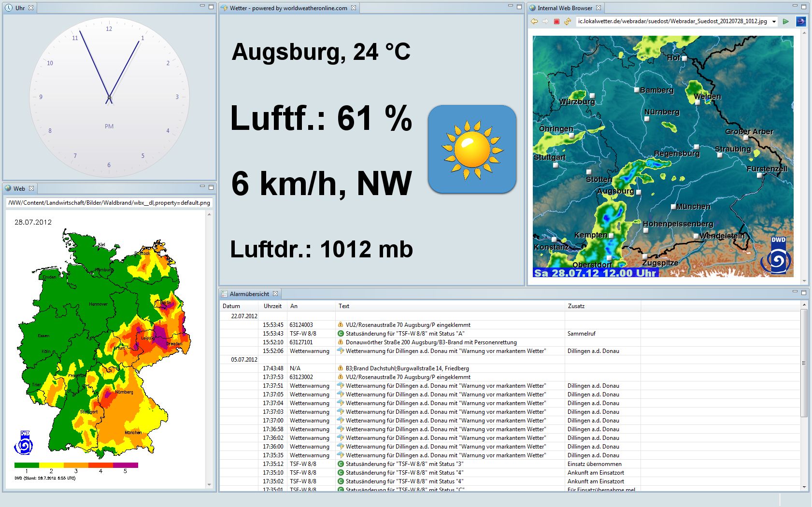The width and height of the screenshot is (812, 507).
Task: Refresh the radar page with reload icon
Action: click(x=568, y=21)
